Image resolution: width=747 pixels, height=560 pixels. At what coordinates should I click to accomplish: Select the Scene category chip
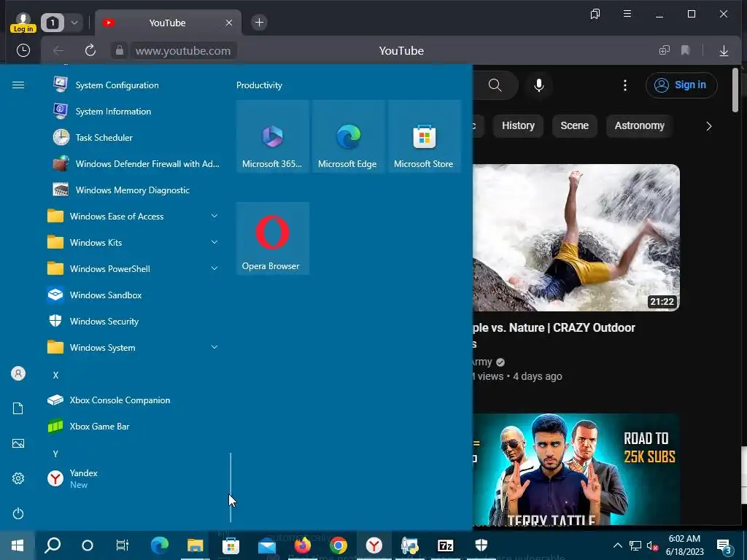(x=575, y=125)
